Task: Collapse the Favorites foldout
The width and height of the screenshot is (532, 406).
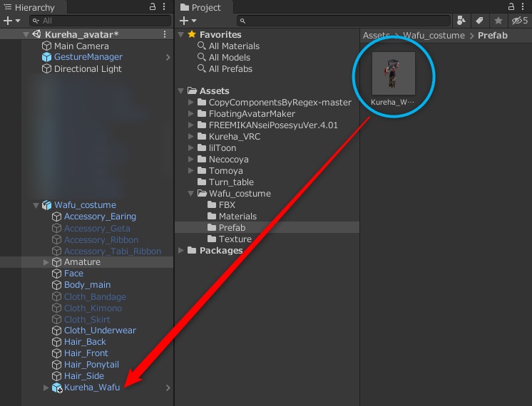Action: click(x=181, y=34)
